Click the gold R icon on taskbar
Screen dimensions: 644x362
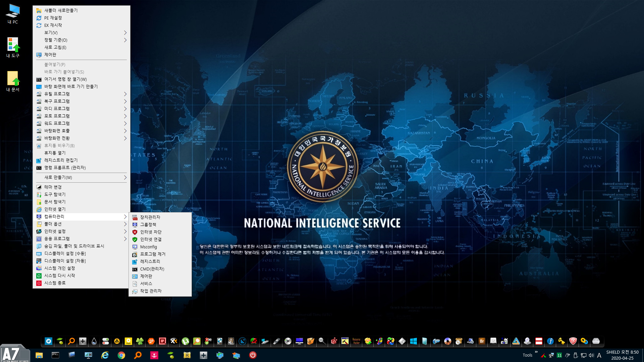tap(187, 355)
